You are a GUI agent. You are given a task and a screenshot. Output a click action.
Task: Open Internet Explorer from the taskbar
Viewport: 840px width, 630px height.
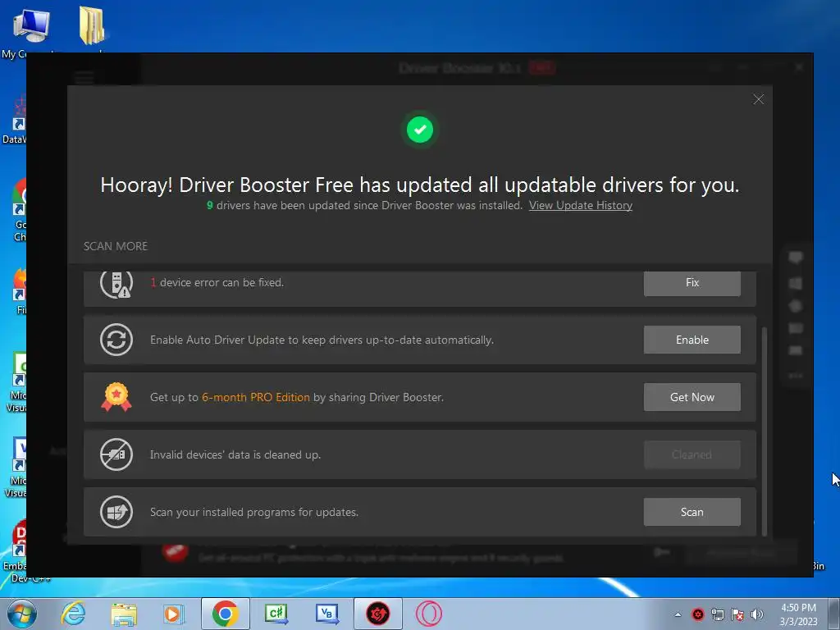click(73, 614)
